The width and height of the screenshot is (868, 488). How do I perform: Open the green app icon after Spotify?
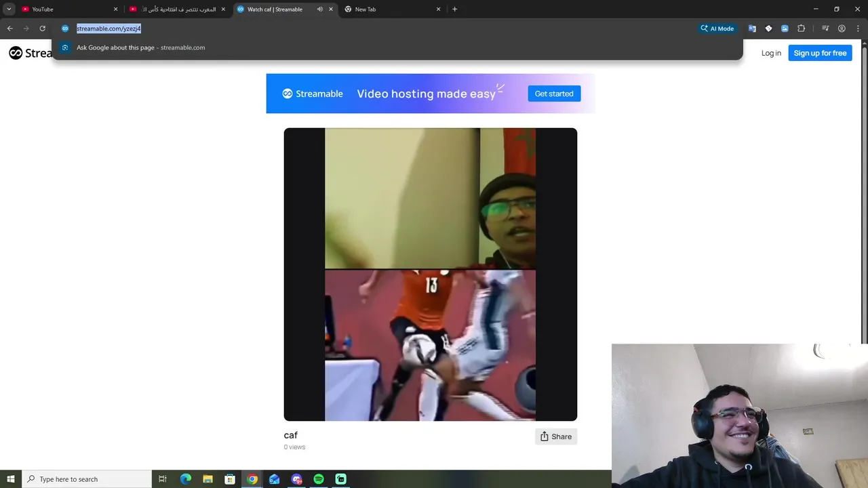point(340,479)
